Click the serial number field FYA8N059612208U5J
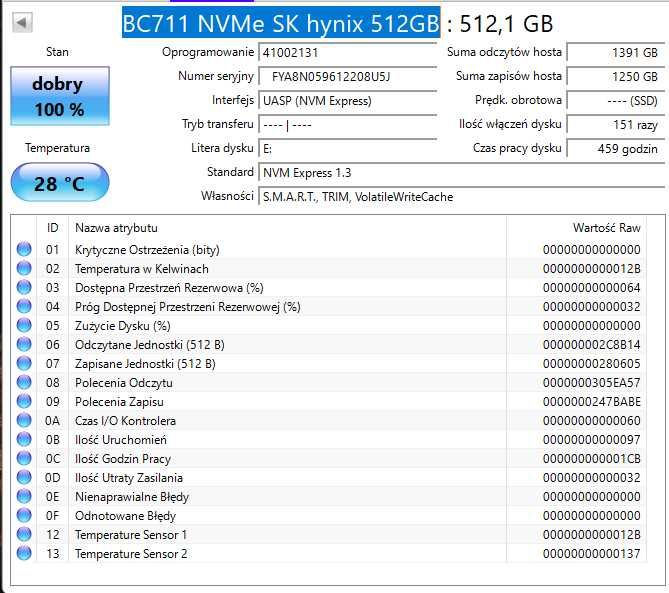Image resolution: width=669 pixels, height=593 pixels. 348,77
